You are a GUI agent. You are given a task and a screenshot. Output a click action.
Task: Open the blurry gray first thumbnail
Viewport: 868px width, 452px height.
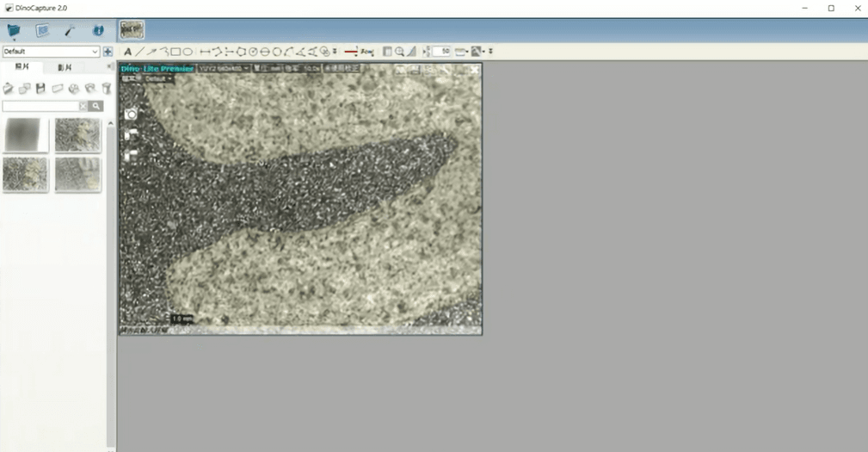point(26,135)
